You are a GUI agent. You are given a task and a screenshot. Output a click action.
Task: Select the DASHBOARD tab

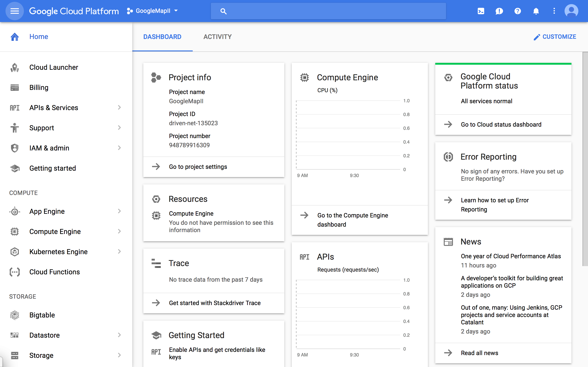point(162,37)
